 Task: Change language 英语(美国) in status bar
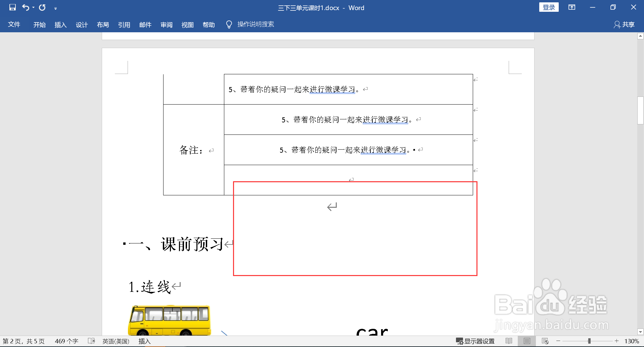tap(116, 341)
